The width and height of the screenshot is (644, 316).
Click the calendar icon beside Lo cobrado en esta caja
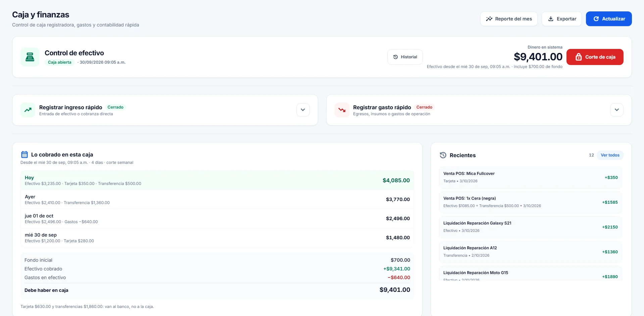click(24, 154)
